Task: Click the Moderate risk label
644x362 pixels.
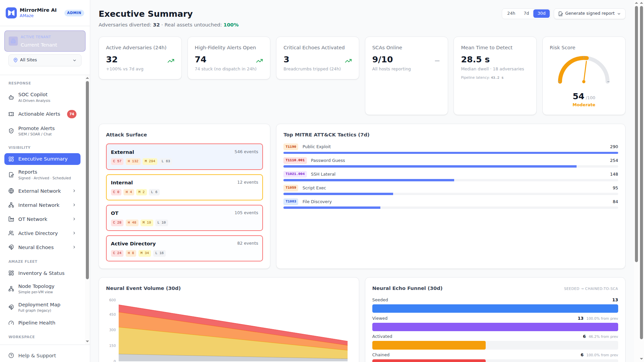Action: [x=584, y=105]
